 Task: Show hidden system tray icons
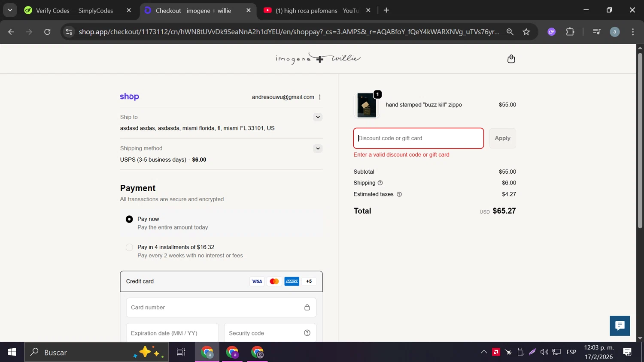click(x=484, y=352)
